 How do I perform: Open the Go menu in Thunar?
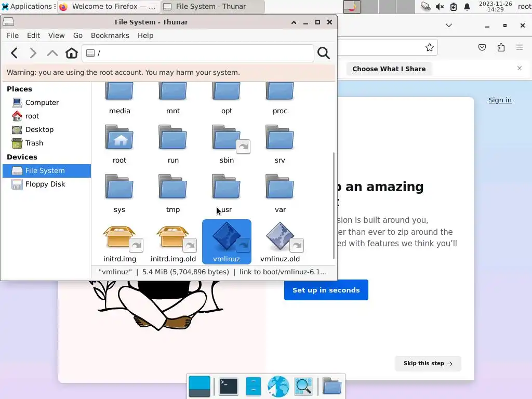[x=78, y=36]
